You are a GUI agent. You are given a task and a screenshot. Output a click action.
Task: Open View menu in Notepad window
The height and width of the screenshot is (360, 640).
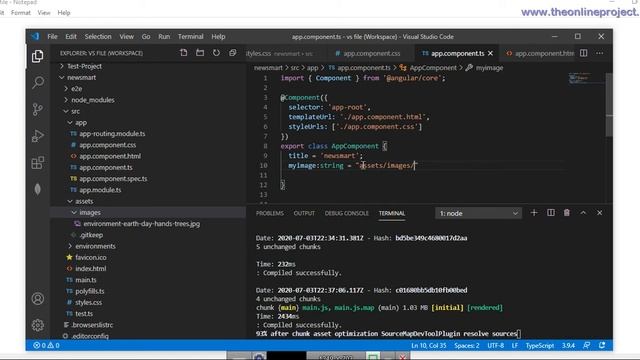[x=44, y=13]
